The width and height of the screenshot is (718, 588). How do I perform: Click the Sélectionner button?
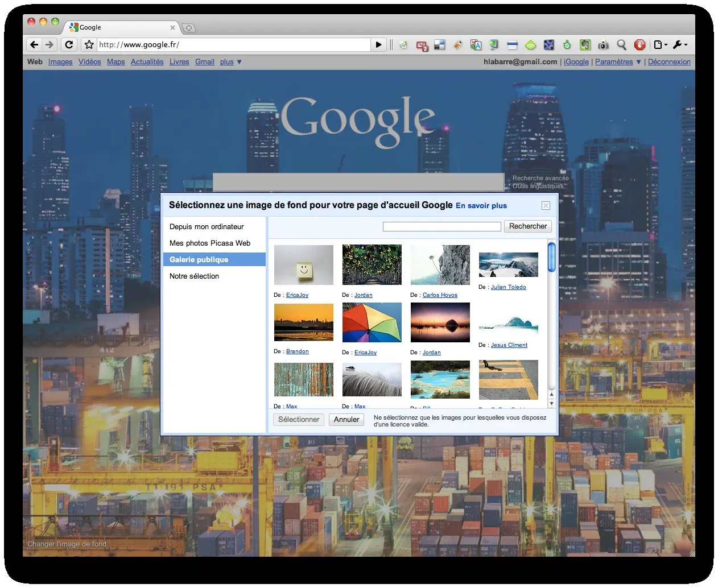pyautogui.click(x=299, y=420)
